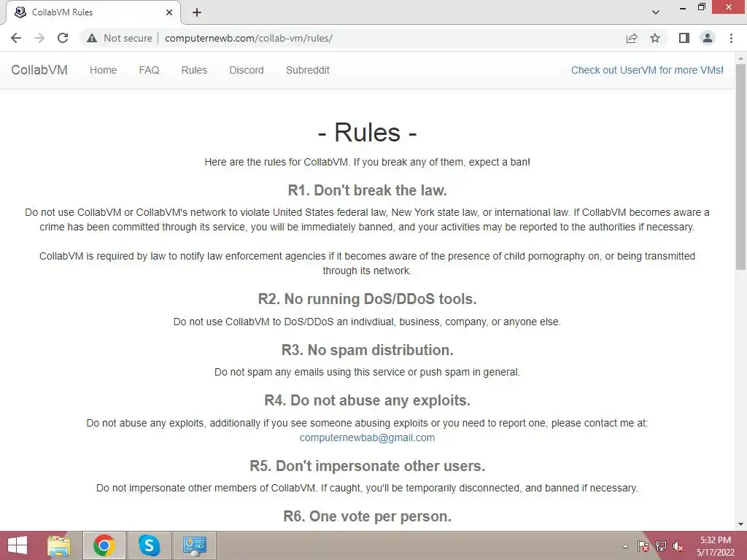Open the Not secure warning icon
The image size is (747, 560).
pyautogui.click(x=92, y=38)
